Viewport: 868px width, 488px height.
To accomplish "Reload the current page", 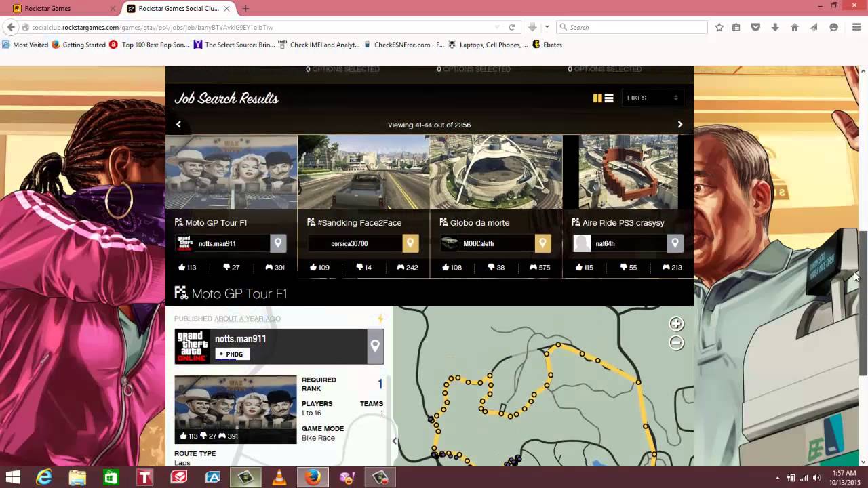I will tap(512, 27).
